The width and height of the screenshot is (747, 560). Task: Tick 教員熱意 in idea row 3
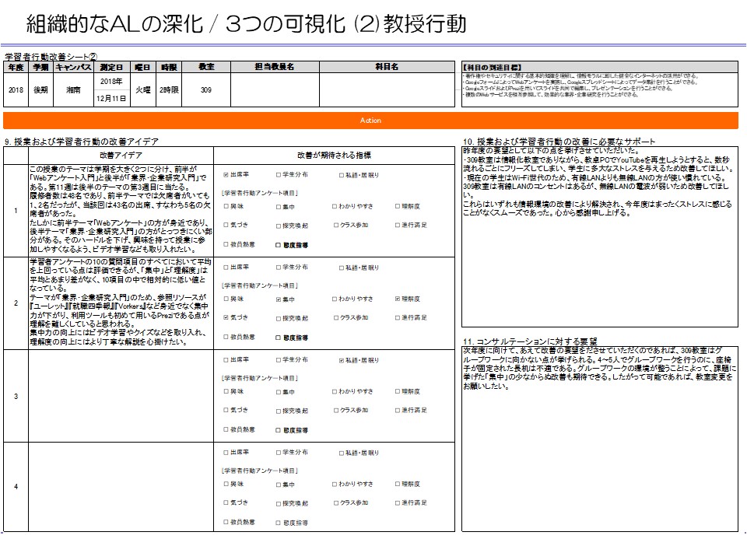226,429
